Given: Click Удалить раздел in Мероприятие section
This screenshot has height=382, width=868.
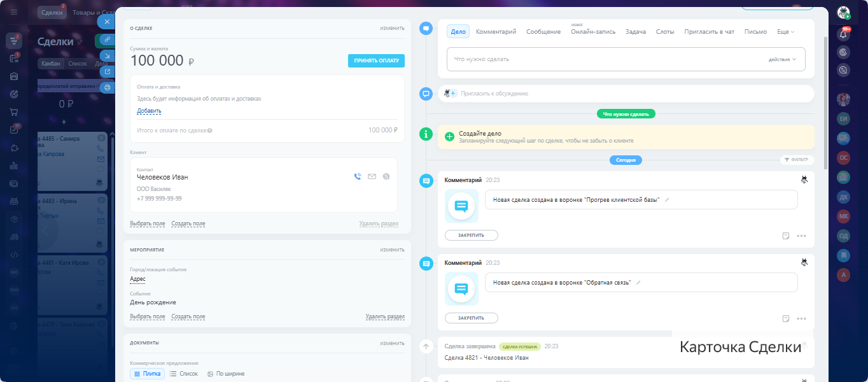Looking at the screenshot, I should [385, 316].
